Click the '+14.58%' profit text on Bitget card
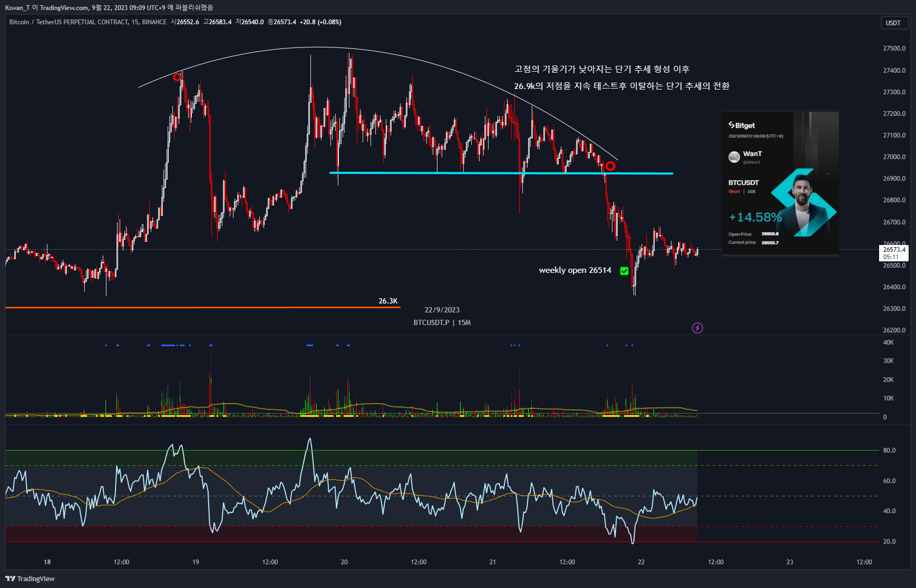The image size is (916, 588). point(755,217)
